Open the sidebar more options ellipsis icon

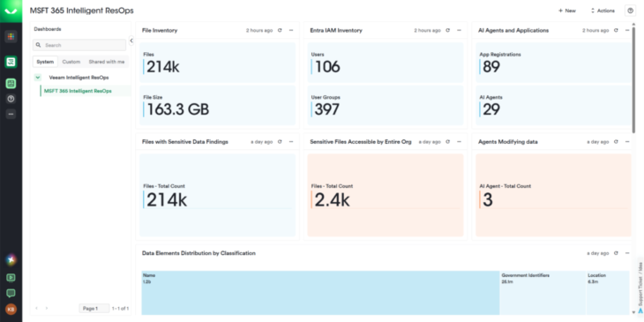point(11,114)
